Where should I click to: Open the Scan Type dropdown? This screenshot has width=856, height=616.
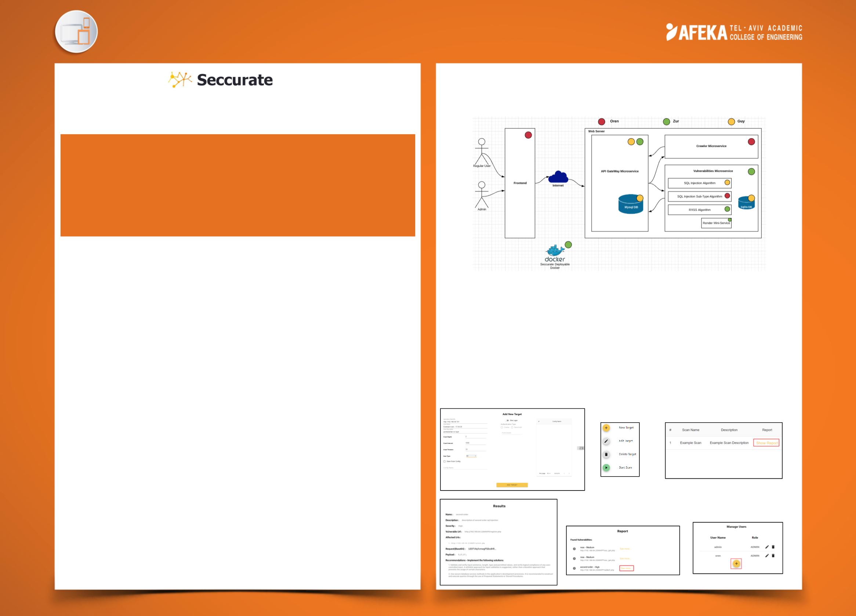(471, 456)
